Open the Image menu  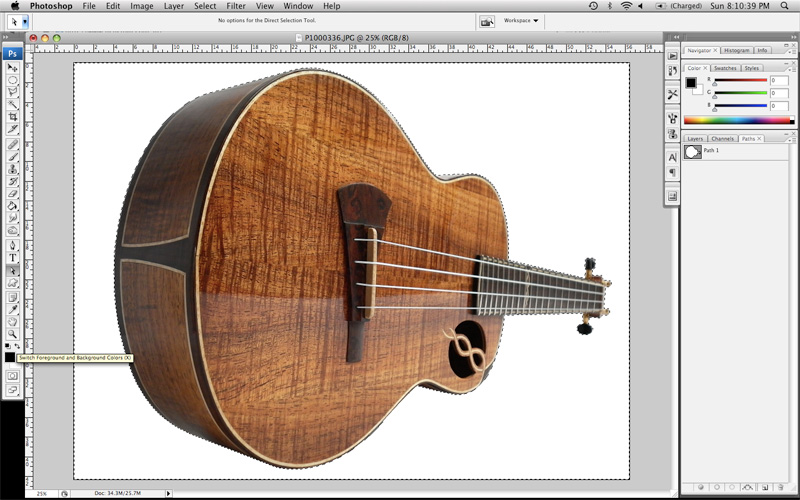[x=141, y=6]
